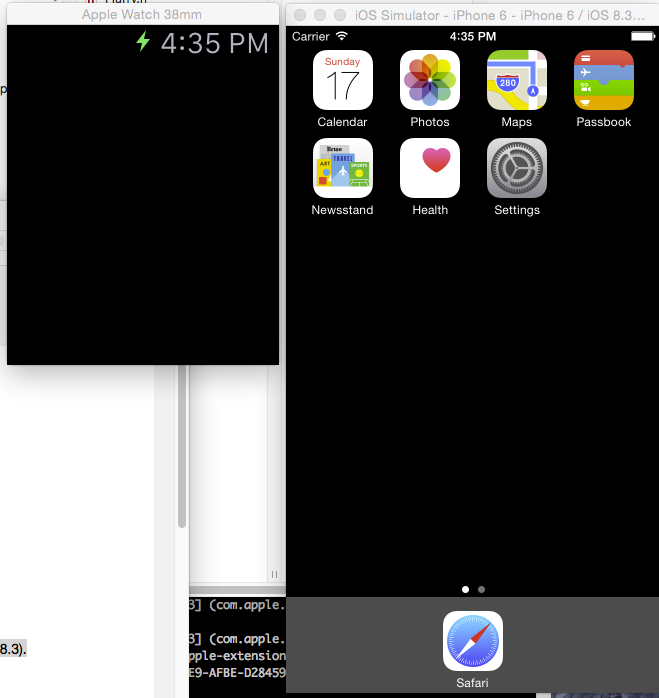Click the pause handle above the Xcode console
This screenshot has height=698, width=659.
pyautogui.click(x=274, y=575)
